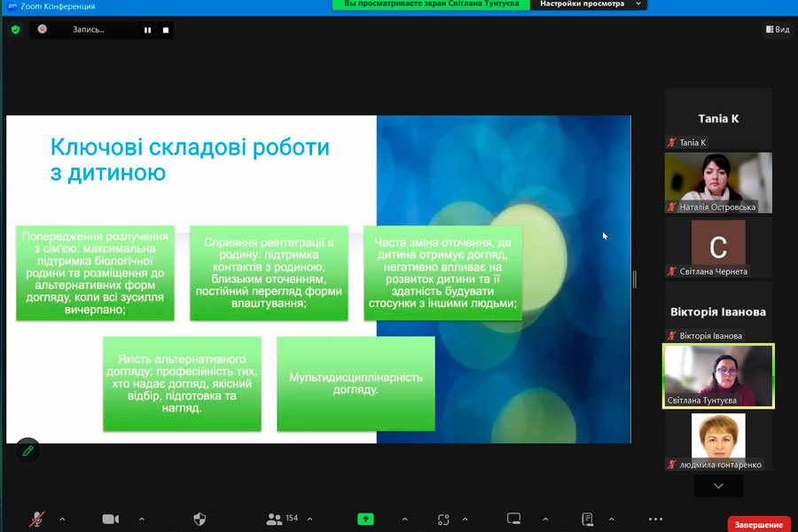
Task: Open video options arrow beside camera
Action: tap(142, 520)
